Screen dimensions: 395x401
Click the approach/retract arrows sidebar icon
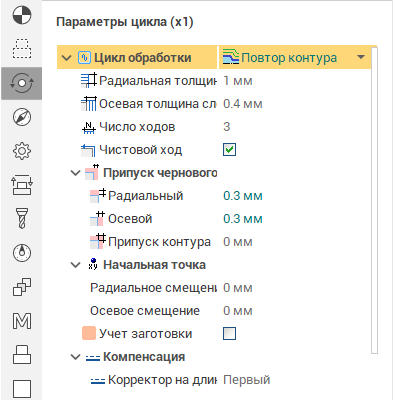(22, 185)
